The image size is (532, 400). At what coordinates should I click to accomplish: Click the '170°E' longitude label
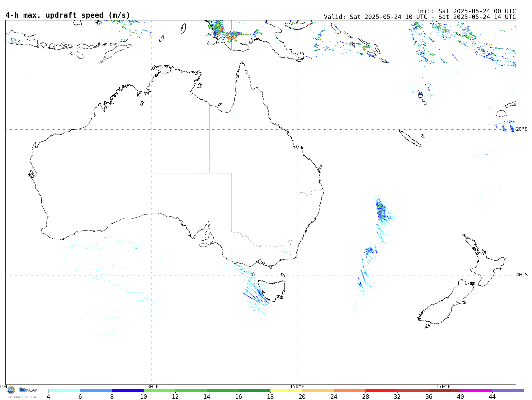click(443, 387)
